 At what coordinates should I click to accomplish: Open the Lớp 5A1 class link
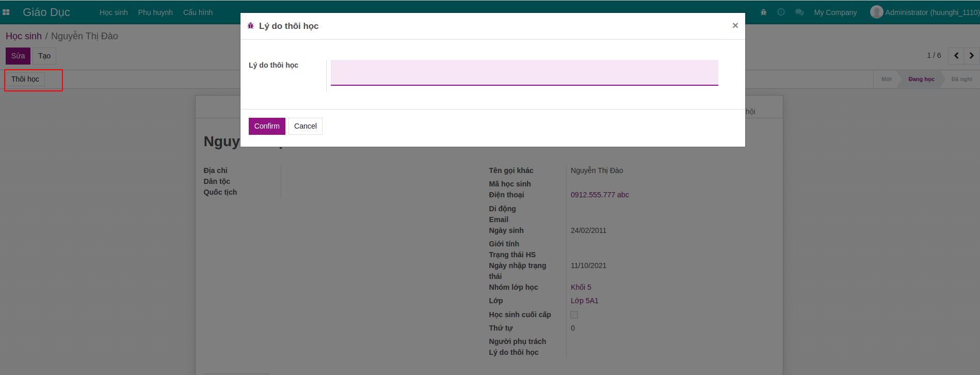click(x=584, y=301)
